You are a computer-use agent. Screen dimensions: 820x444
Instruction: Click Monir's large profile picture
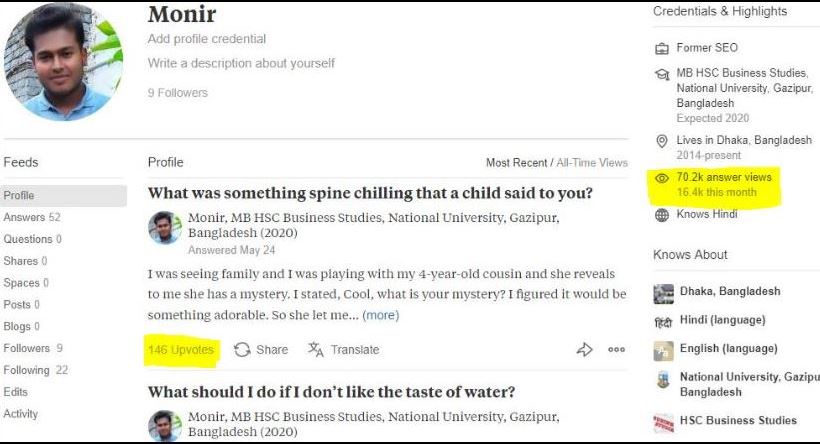[x=64, y=62]
